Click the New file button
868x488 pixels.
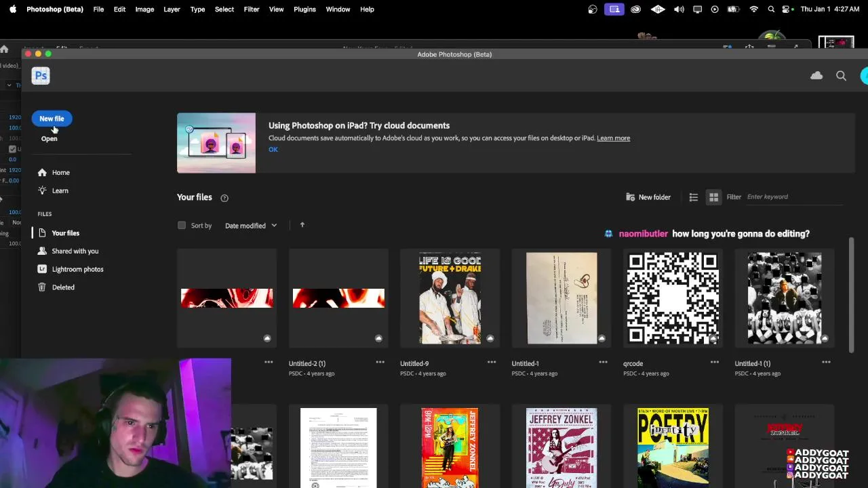pyautogui.click(x=52, y=119)
